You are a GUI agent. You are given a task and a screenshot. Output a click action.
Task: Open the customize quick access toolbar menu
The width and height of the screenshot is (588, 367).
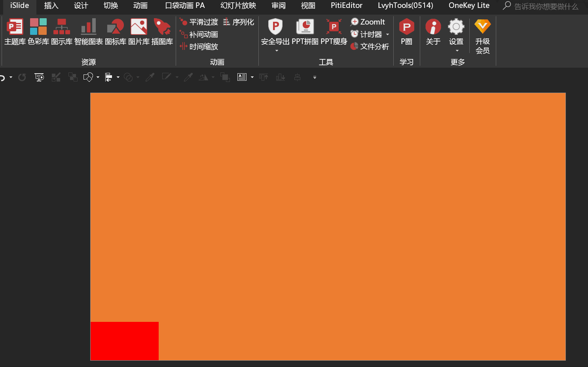(x=315, y=78)
